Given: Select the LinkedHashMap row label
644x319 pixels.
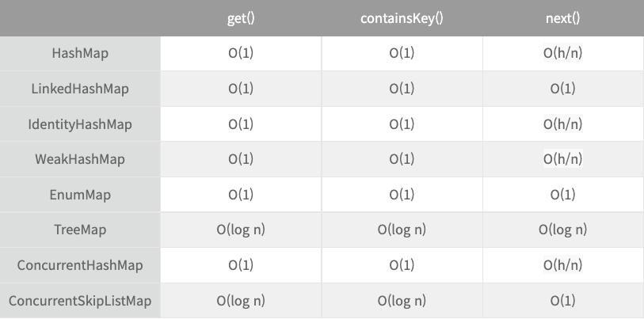Looking at the screenshot, I should click(80, 89).
